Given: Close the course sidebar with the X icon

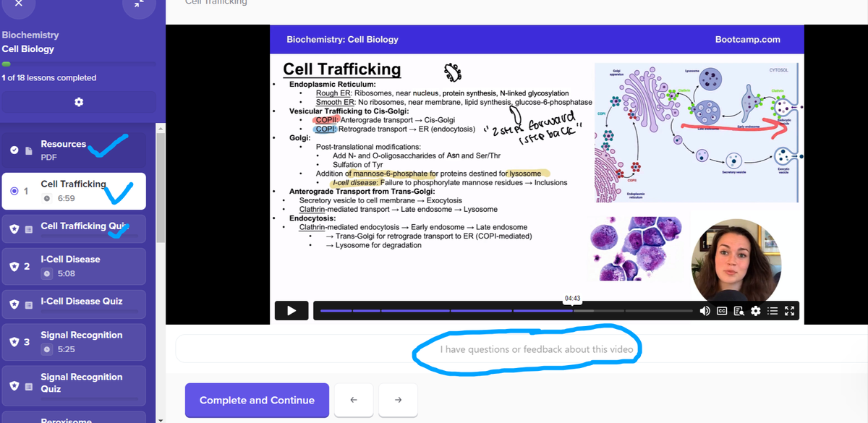Looking at the screenshot, I should click(x=18, y=4).
